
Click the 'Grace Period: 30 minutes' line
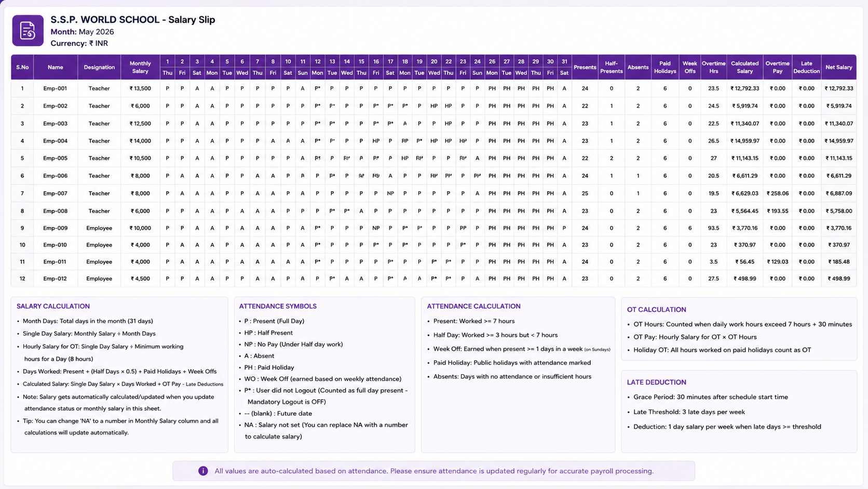click(711, 397)
